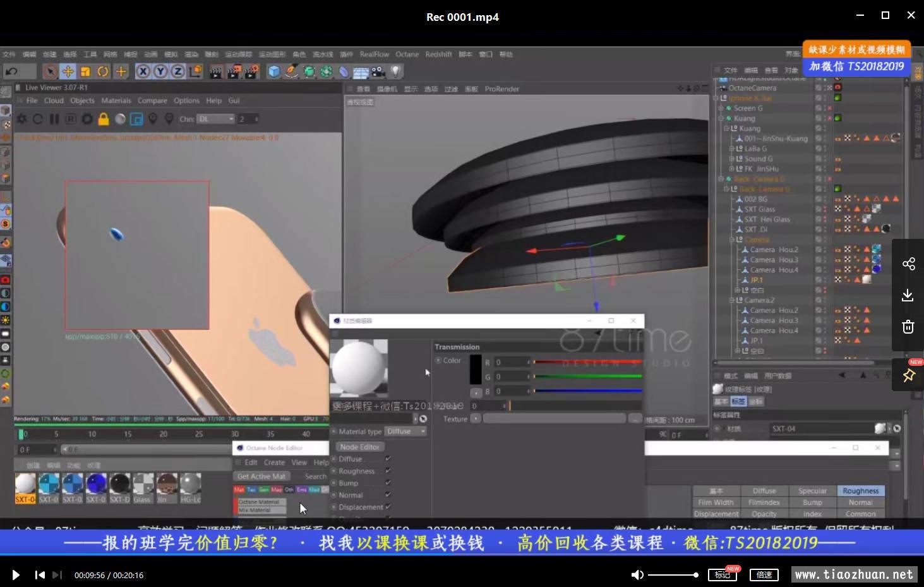Image resolution: width=924 pixels, height=587 pixels.
Task: Select the Scale tool
Action: (85, 71)
